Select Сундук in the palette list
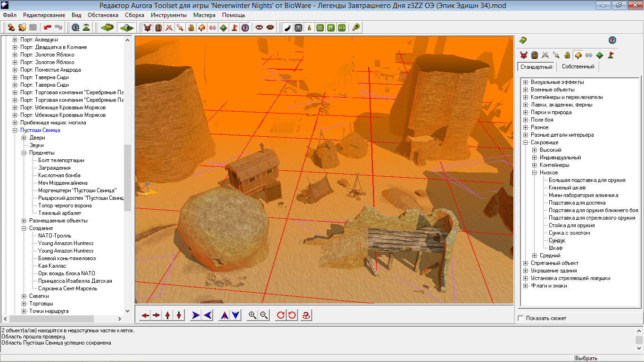The height and width of the screenshot is (362, 644). pos(557,240)
